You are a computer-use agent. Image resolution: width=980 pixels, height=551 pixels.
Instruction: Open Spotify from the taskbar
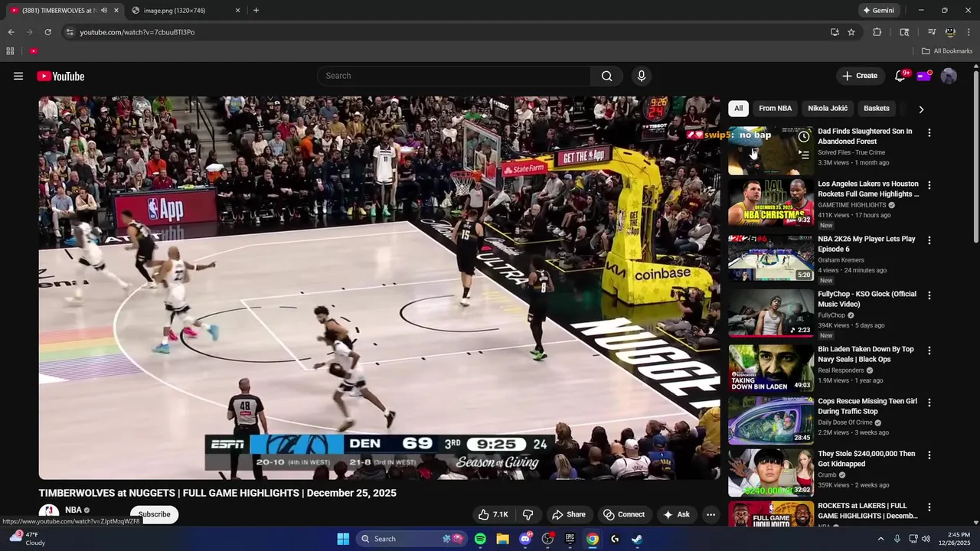[480, 539]
